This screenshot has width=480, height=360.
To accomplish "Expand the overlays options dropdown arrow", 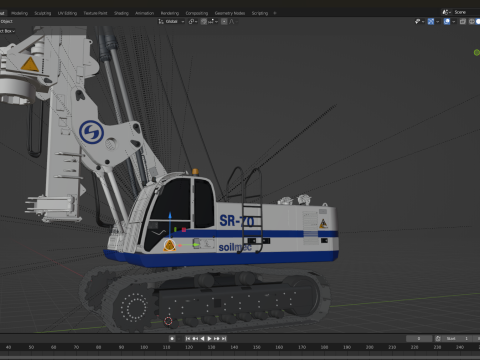I will [x=454, y=21].
